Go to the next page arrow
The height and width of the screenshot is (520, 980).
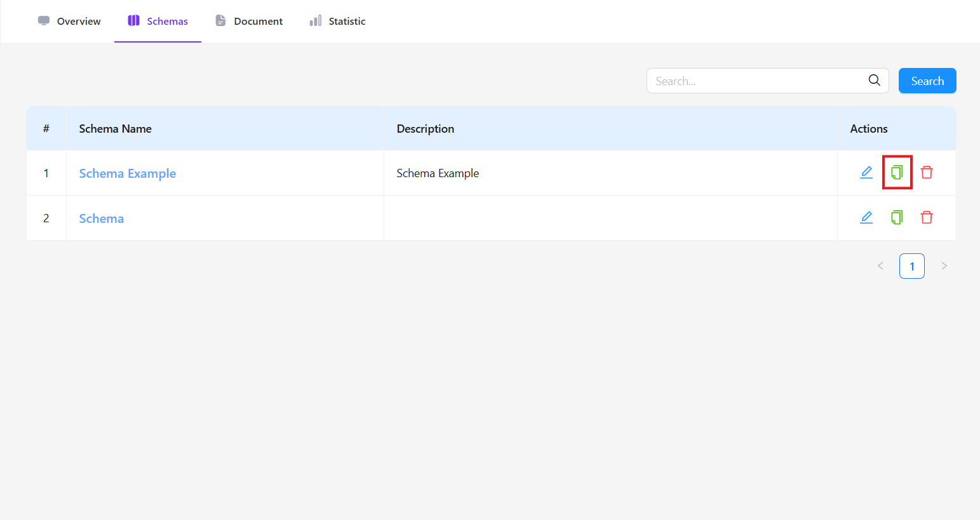[944, 266]
